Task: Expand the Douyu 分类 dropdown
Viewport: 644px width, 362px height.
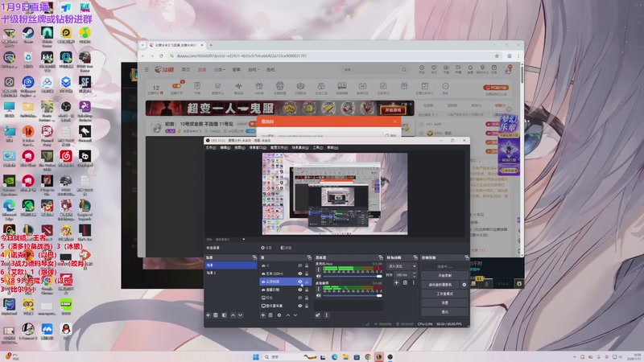Action: pos(219,70)
